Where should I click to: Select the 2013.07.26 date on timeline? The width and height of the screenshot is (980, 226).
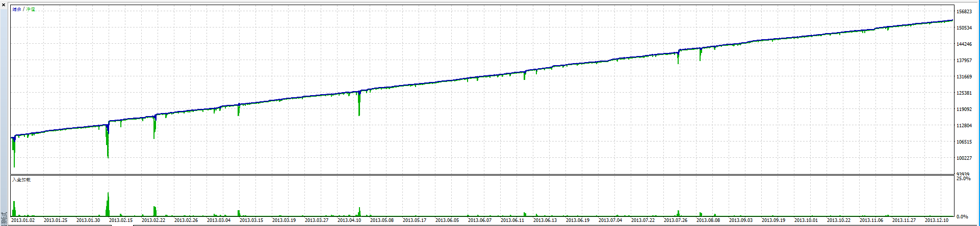coord(676,220)
